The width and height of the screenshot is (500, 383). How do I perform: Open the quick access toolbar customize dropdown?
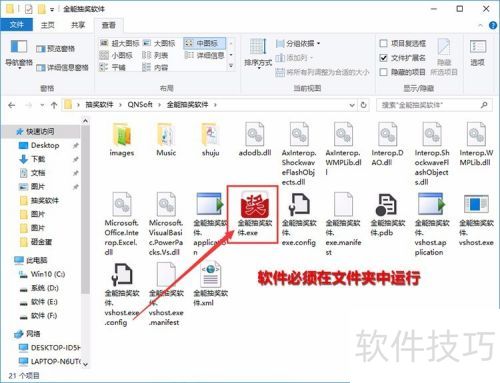(52, 10)
